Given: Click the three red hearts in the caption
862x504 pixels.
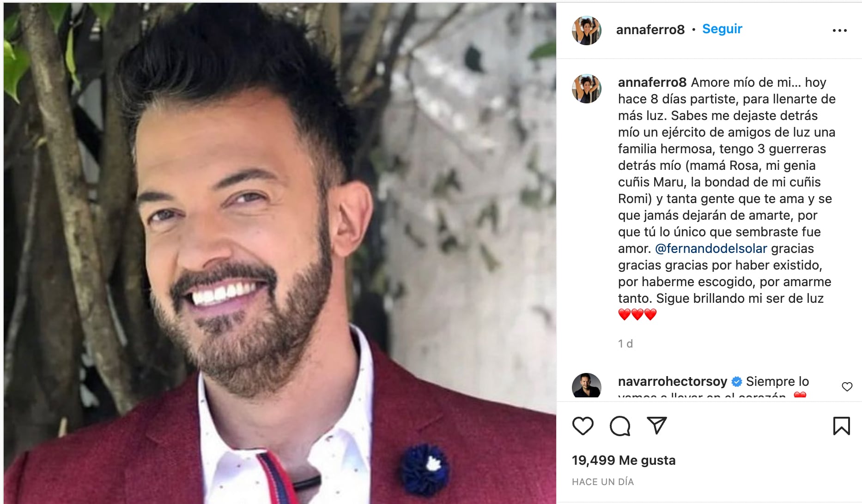Looking at the screenshot, I should (x=637, y=314).
